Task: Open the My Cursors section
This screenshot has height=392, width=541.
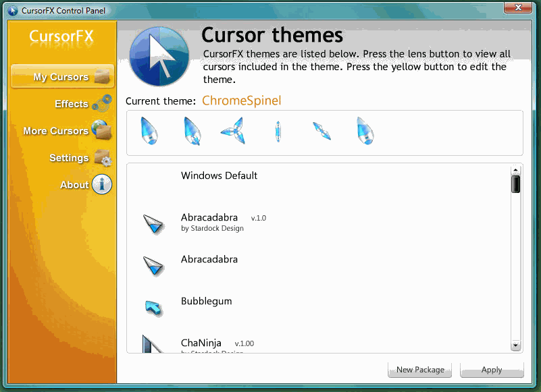Action: pos(62,76)
